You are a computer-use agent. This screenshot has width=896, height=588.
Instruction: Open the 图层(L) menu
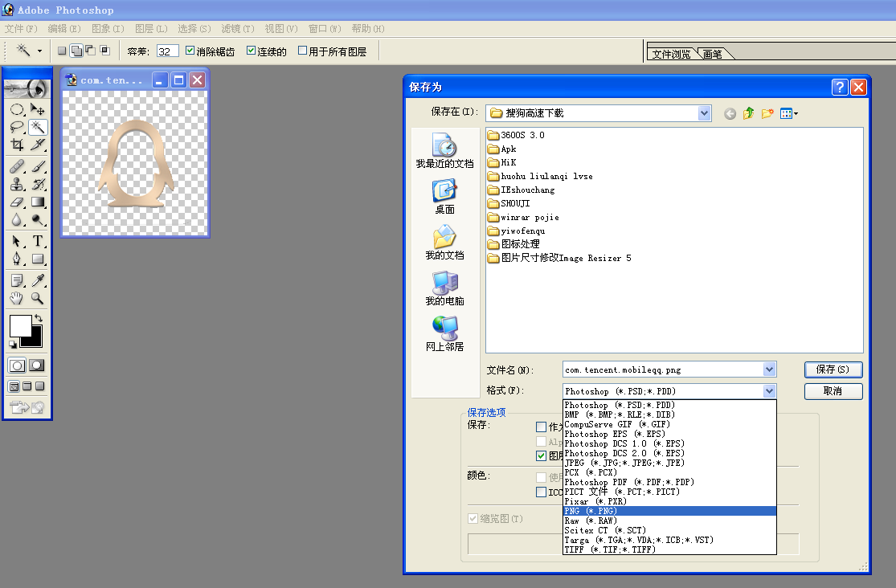(151, 29)
